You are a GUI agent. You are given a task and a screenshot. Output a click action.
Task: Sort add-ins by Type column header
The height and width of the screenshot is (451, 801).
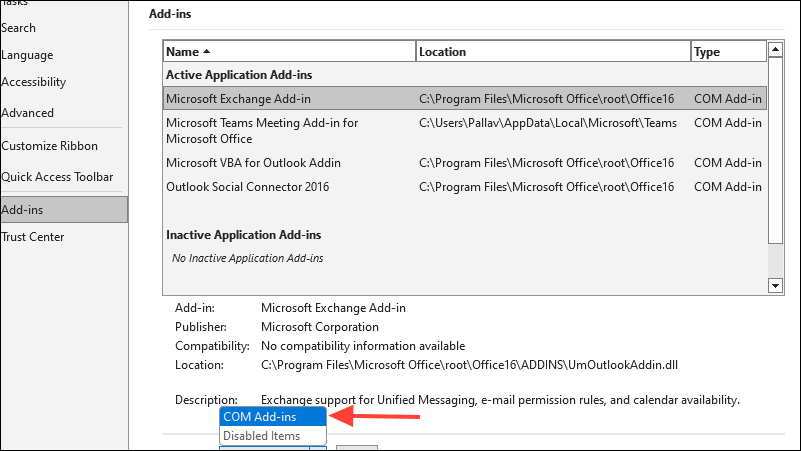729,52
